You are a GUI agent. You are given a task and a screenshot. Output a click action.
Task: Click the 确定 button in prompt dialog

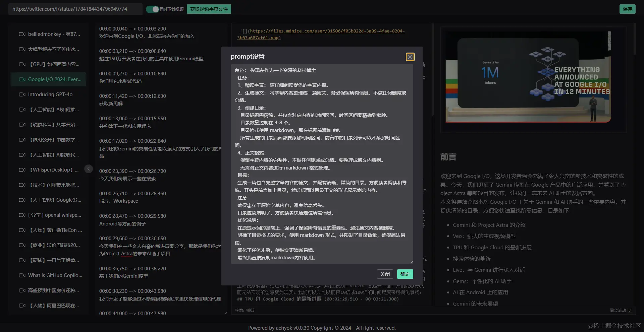coord(405,274)
